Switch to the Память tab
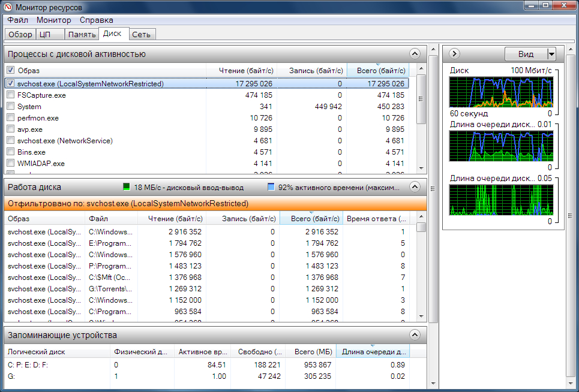Screen dimensions: 579x392 (82, 34)
